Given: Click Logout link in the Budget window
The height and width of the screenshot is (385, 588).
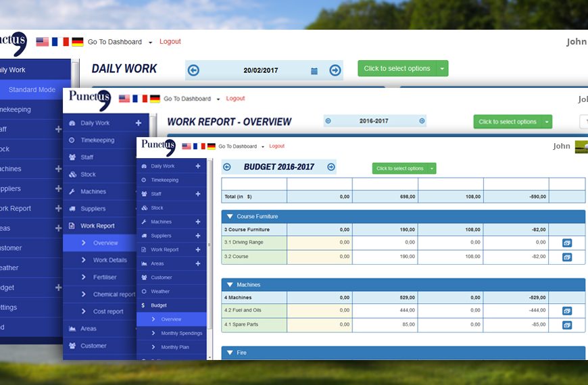Looking at the screenshot, I should (277, 147).
